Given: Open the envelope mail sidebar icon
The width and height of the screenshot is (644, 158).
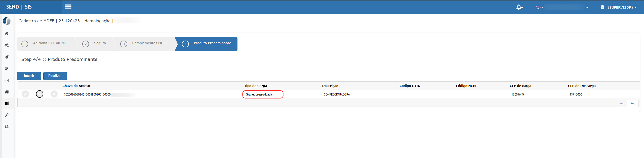Looking at the screenshot, I should coord(7,80).
